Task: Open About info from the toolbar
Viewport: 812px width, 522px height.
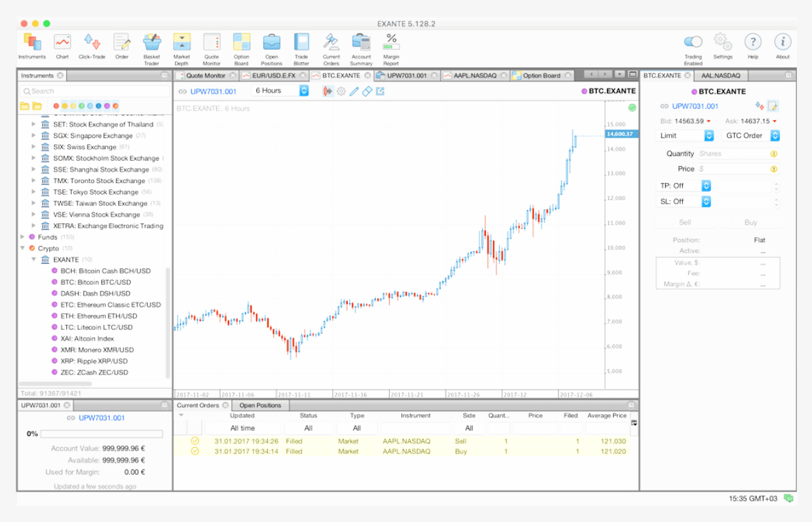Action: point(783,46)
